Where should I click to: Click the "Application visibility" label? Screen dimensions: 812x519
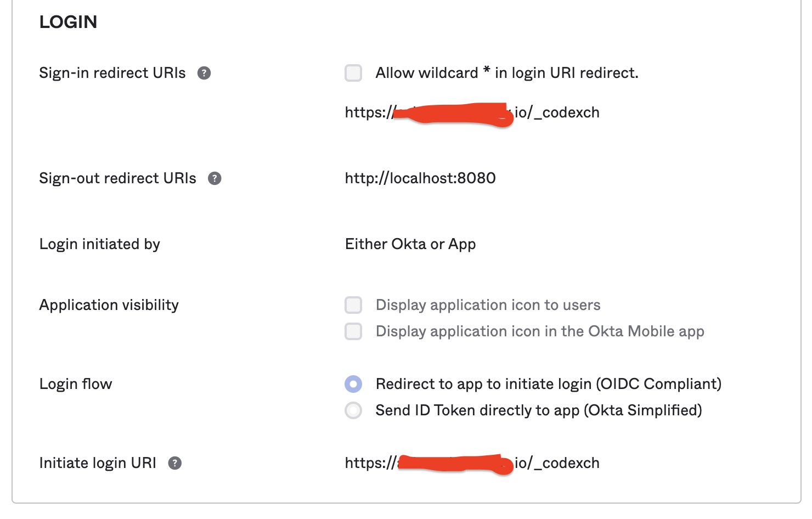[x=109, y=304]
